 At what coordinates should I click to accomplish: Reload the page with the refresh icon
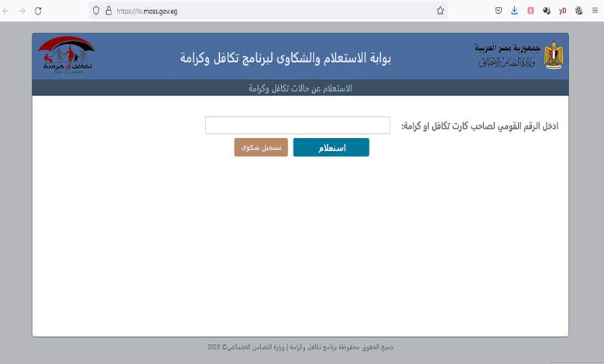38,11
